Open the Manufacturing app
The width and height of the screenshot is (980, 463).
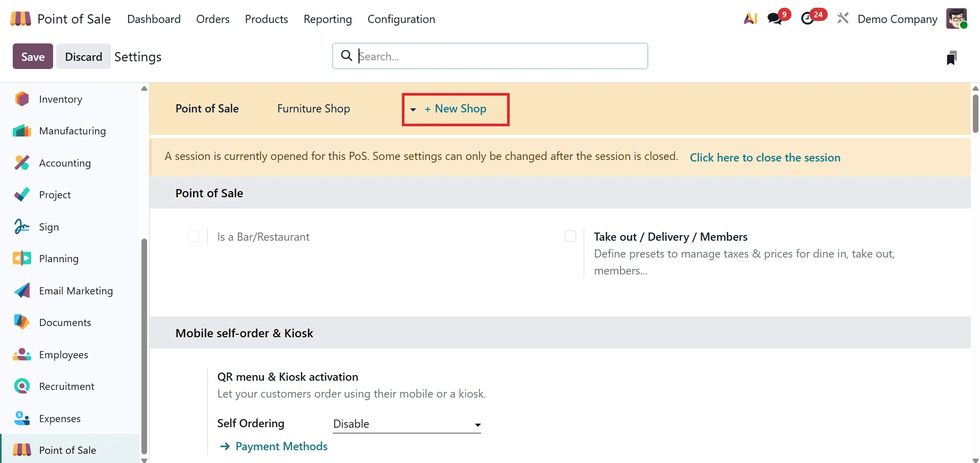72,131
